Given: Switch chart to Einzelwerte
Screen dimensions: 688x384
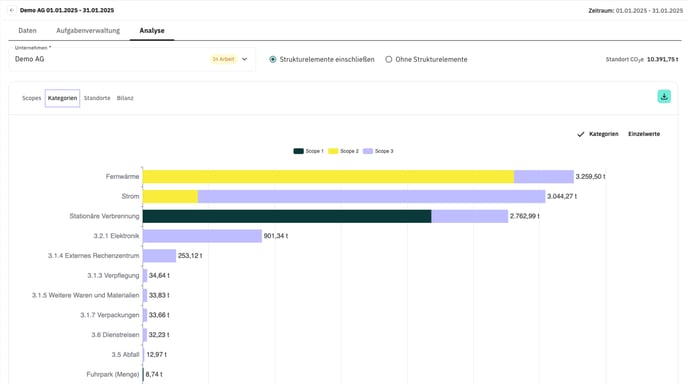Looking at the screenshot, I should 644,134.
